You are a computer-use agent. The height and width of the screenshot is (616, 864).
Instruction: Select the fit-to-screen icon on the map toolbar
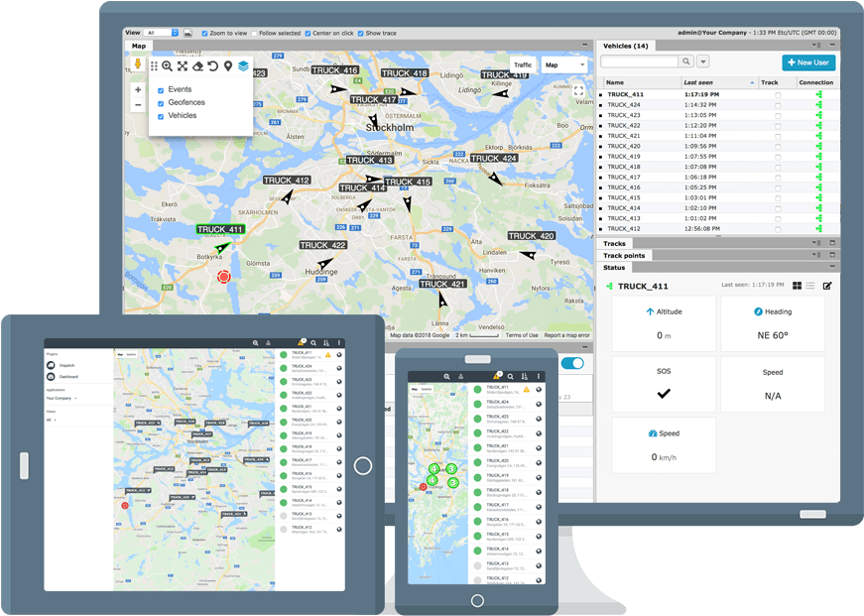point(184,65)
